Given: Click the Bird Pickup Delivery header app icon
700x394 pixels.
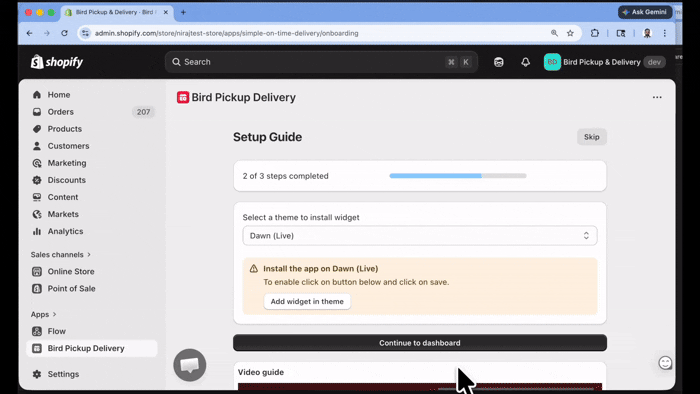Looking at the screenshot, I should click(x=183, y=97).
